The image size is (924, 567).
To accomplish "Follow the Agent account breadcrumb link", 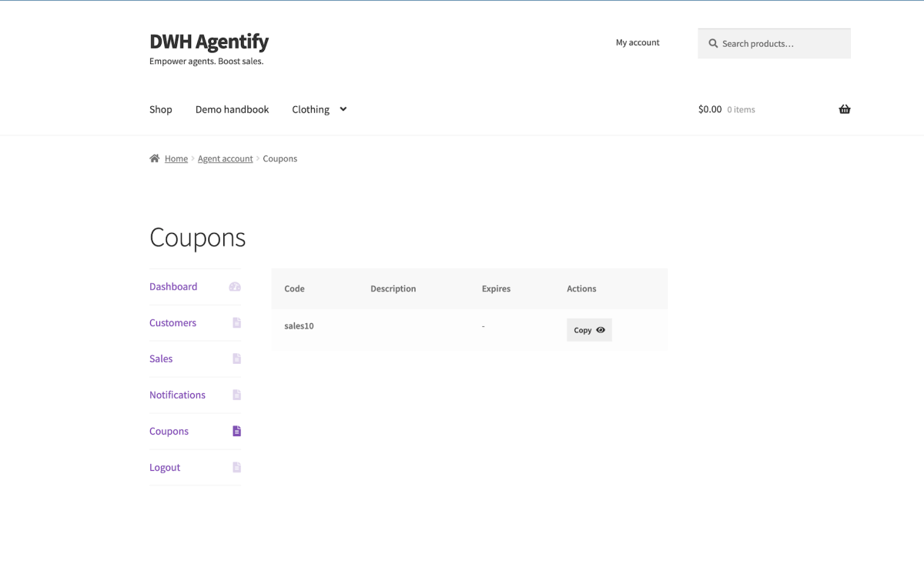I will 225,158.
